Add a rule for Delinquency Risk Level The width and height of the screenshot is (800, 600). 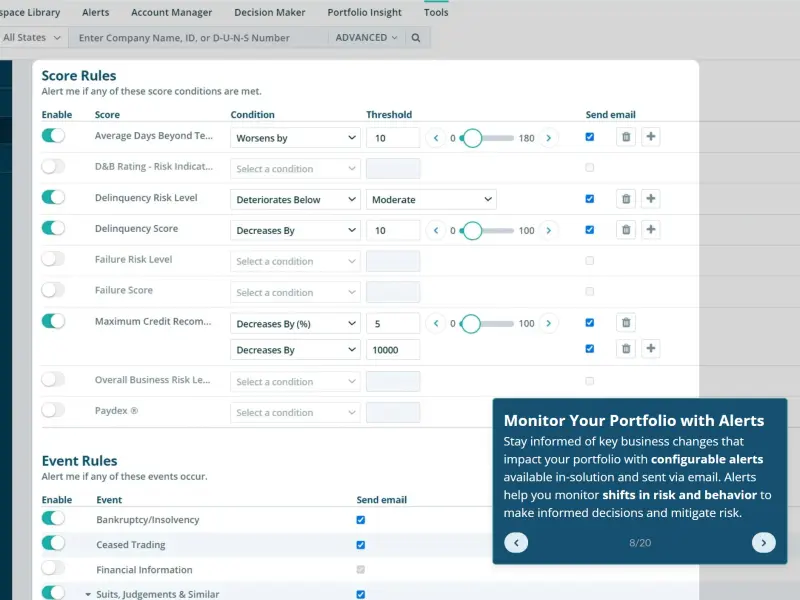[651, 198]
